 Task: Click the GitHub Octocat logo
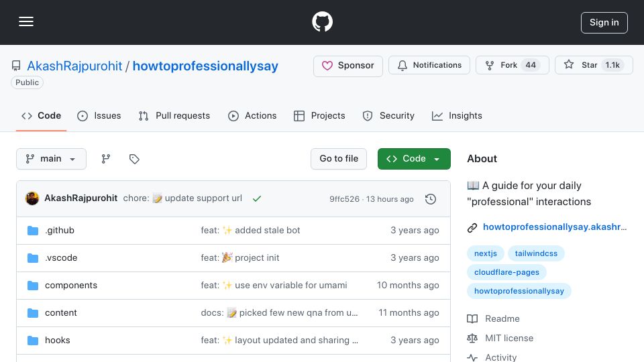click(322, 21)
